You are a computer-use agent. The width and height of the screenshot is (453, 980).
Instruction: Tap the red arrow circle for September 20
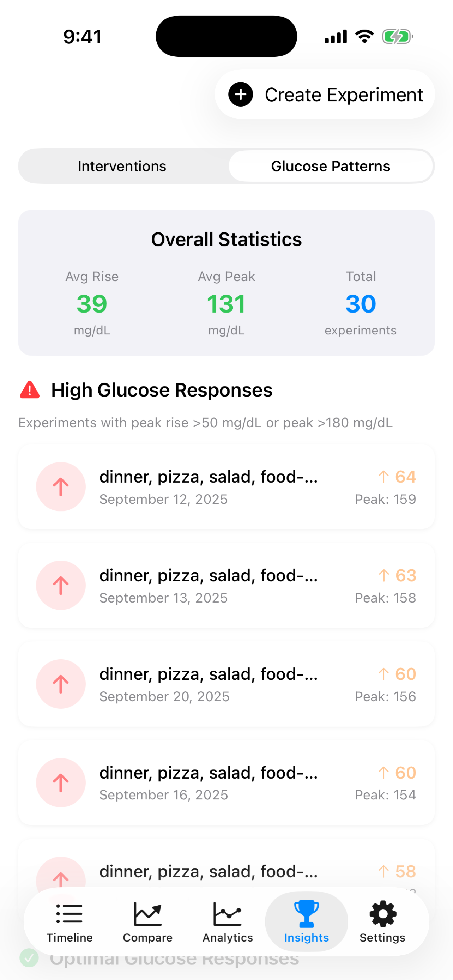click(x=61, y=684)
